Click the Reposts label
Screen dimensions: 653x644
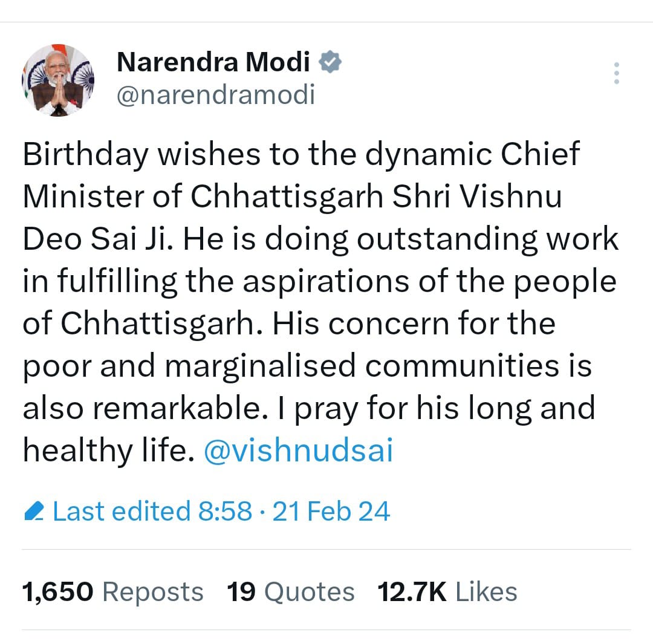pos(152,592)
